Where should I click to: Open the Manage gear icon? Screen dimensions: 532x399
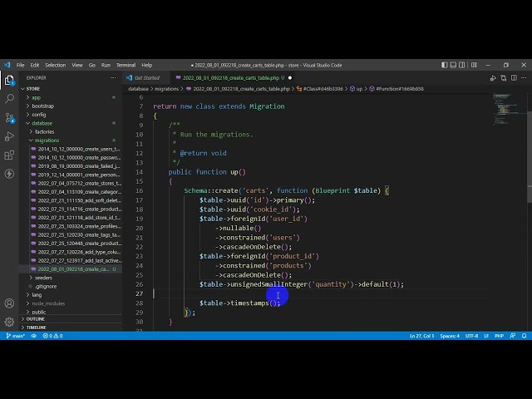point(9,322)
